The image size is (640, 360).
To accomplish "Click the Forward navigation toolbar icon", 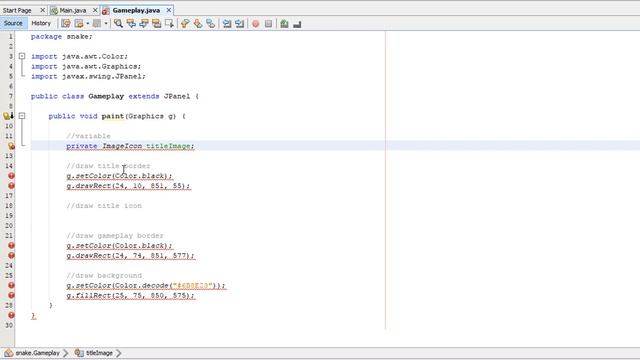I will [x=97, y=24].
